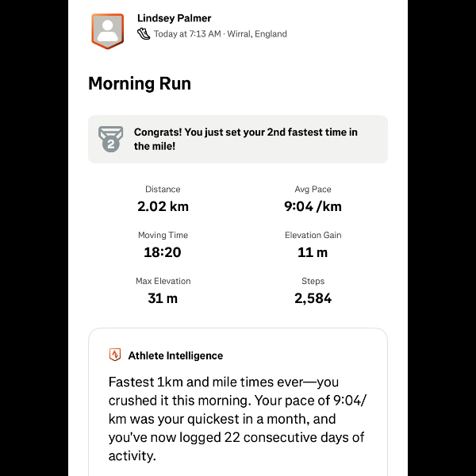Image resolution: width=476 pixels, height=476 pixels.
Task: Select the 18:20 moving time value
Action: [163, 252]
